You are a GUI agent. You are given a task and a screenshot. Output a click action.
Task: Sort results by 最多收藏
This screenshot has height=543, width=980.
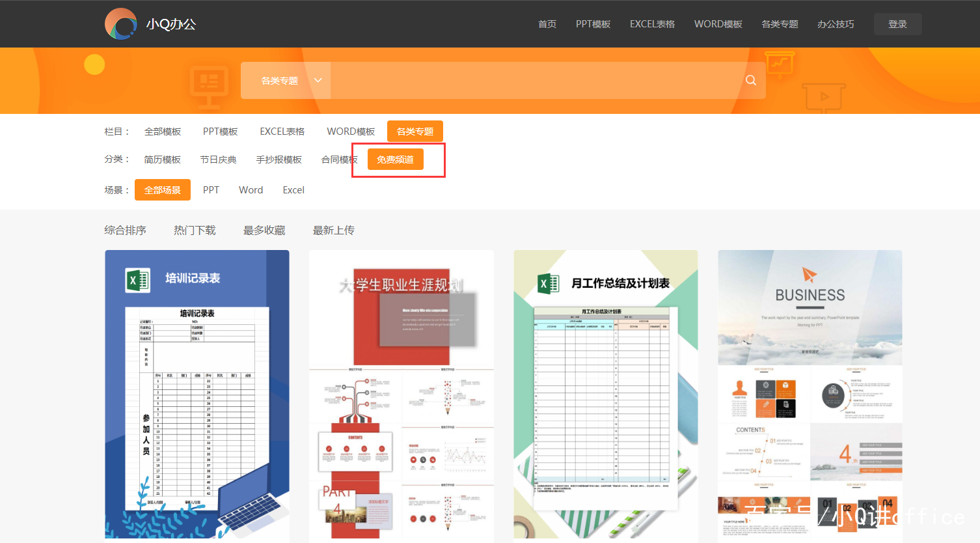click(264, 230)
